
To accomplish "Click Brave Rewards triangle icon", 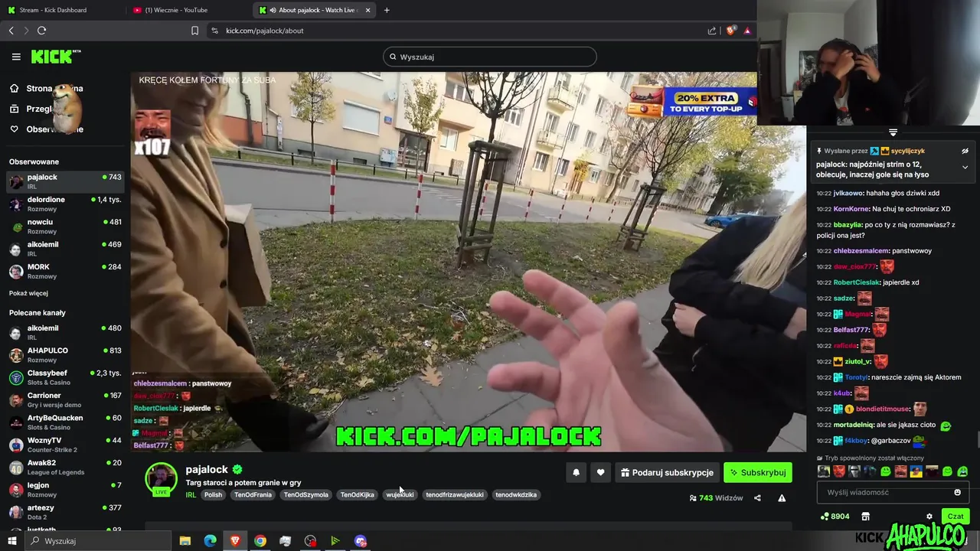I will [747, 31].
